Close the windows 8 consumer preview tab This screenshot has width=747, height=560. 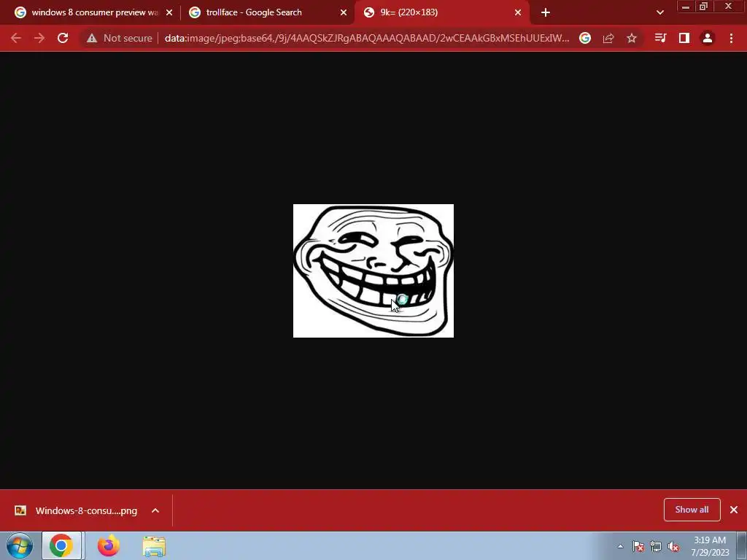(169, 13)
